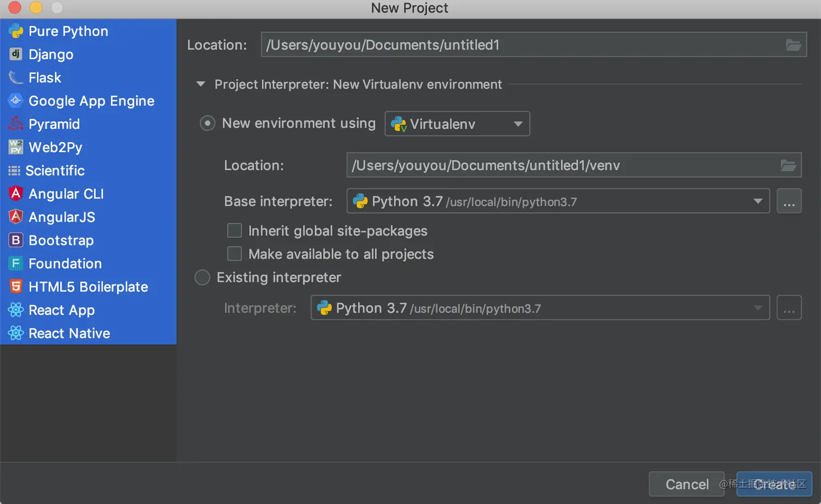The height and width of the screenshot is (504, 821).
Task: Close the New Project window
Action: 15,7
